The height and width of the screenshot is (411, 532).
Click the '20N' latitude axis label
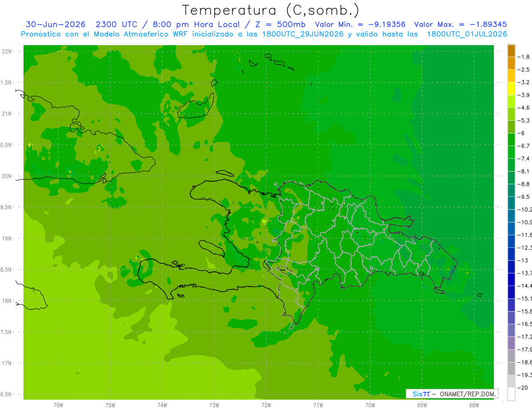(x=7, y=176)
